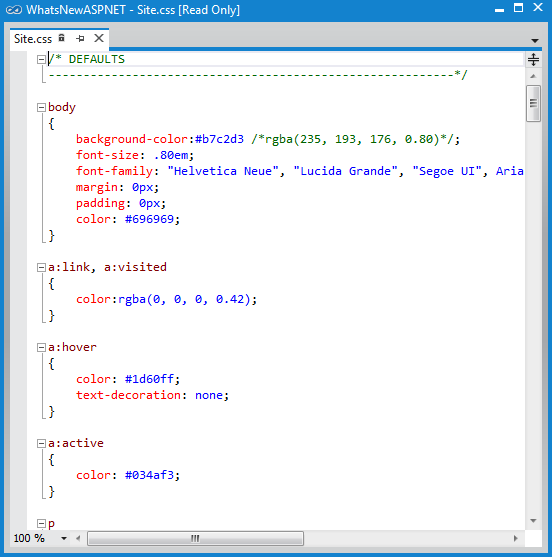The width and height of the screenshot is (552, 557).
Task: Collapse the p rule outline
Action: [41, 523]
